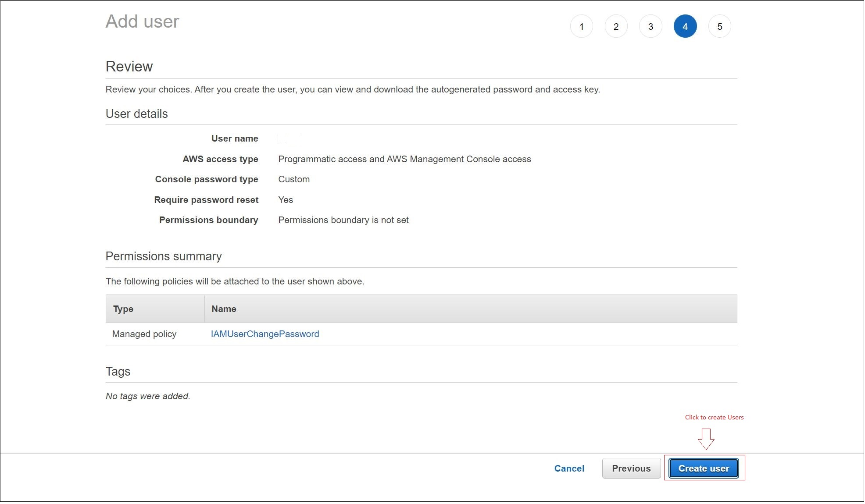This screenshot has width=865, height=504.
Task: Click the Create user button
Action: pos(703,468)
